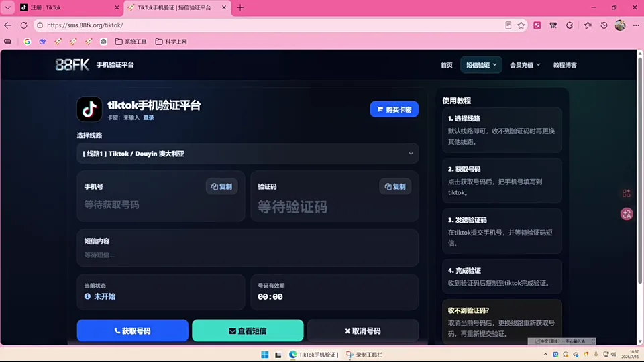Click the round translate floating button
The width and height of the screenshot is (644, 362).
[x=627, y=214]
